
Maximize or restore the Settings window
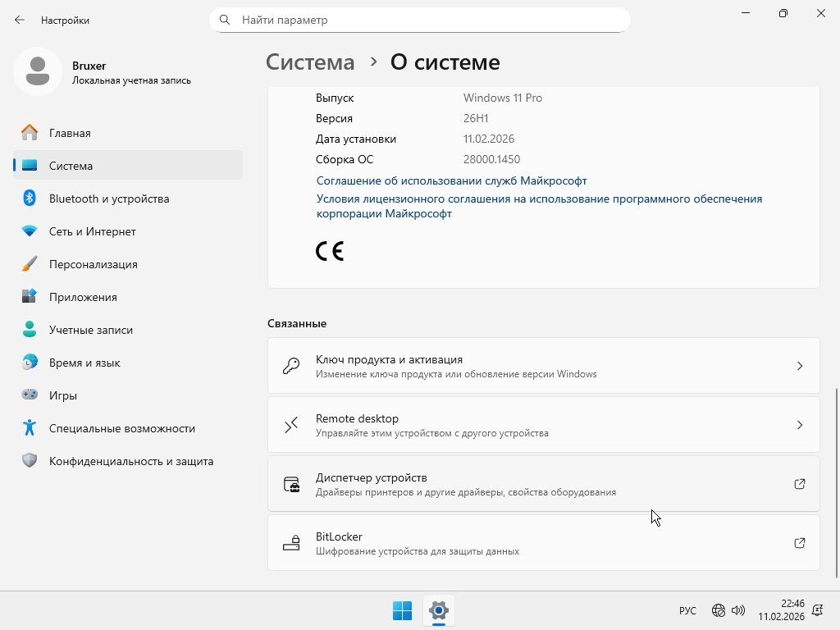(783, 13)
